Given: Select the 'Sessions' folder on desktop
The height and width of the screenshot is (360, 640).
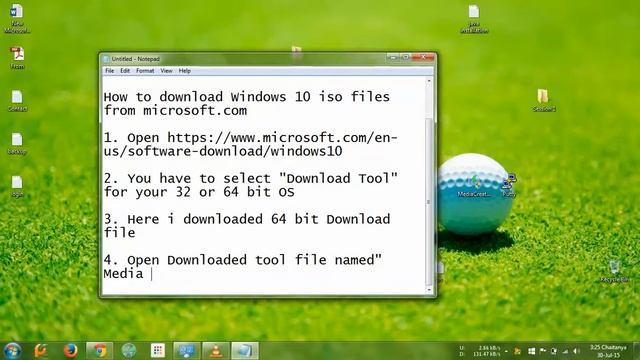Looking at the screenshot, I should (x=543, y=100).
